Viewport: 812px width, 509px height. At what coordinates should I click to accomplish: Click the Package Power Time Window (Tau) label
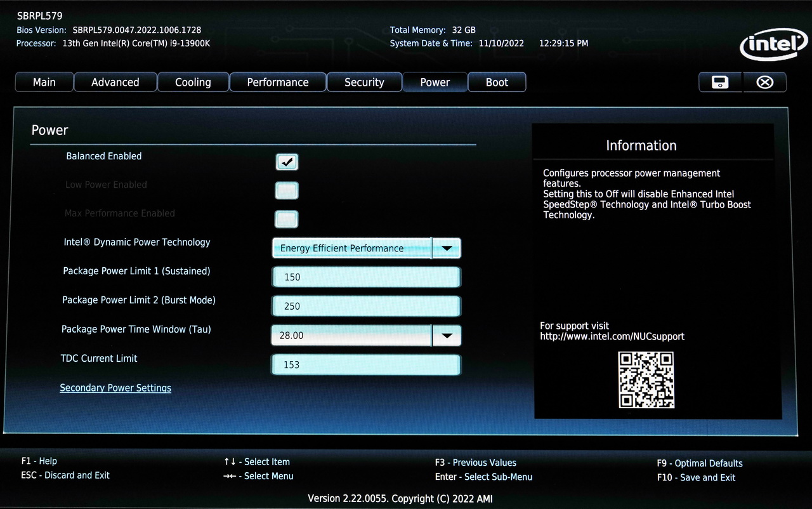[x=136, y=329]
